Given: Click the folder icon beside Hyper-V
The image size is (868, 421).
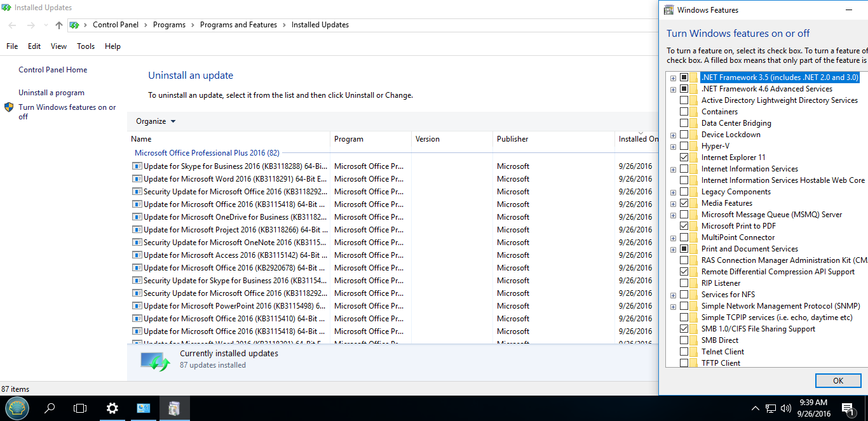Looking at the screenshot, I should click(x=694, y=146).
